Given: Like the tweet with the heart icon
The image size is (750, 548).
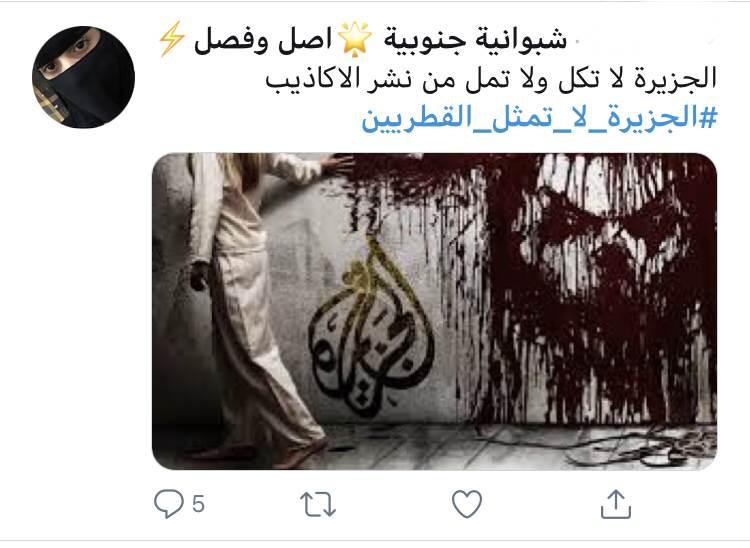Looking at the screenshot, I should pyautogui.click(x=467, y=504).
